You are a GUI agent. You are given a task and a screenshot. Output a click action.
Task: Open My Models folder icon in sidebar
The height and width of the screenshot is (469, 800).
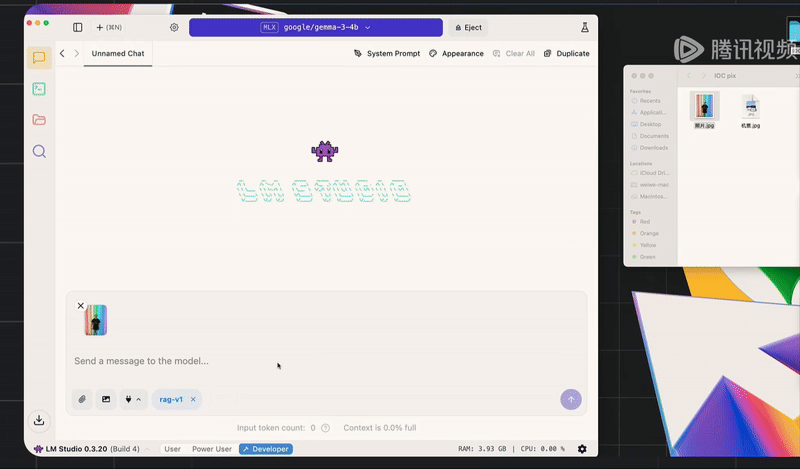pos(39,120)
